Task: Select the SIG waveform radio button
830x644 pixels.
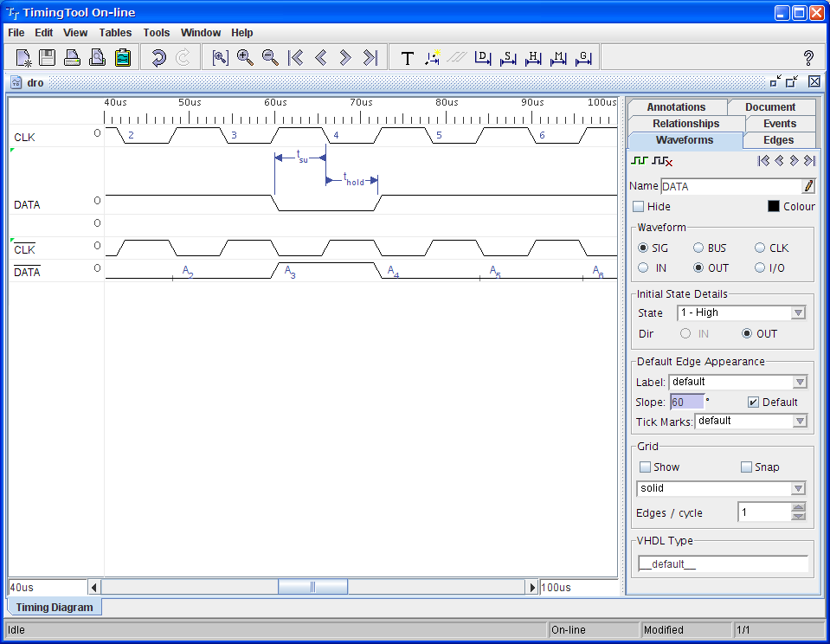Action: click(x=643, y=248)
